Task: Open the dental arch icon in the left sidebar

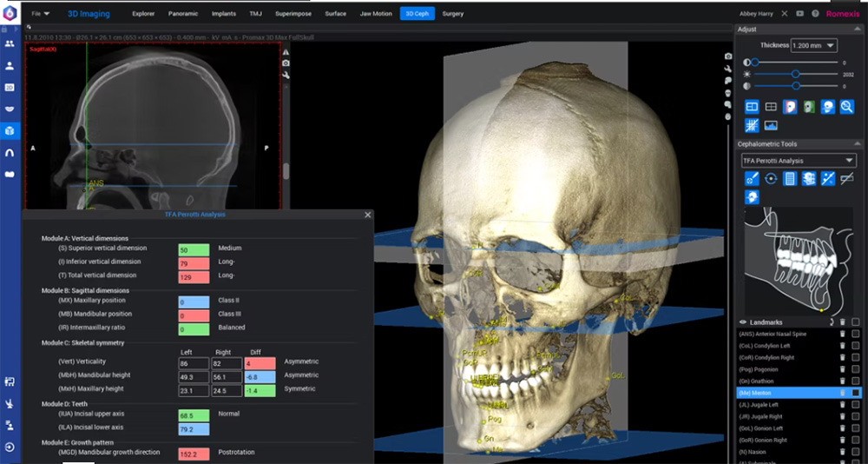Action: 10,152
